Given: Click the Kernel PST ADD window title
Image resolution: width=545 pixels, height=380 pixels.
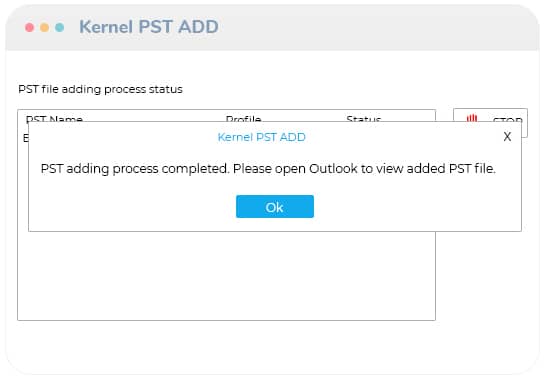Looking at the screenshot, I should (149, 27).
